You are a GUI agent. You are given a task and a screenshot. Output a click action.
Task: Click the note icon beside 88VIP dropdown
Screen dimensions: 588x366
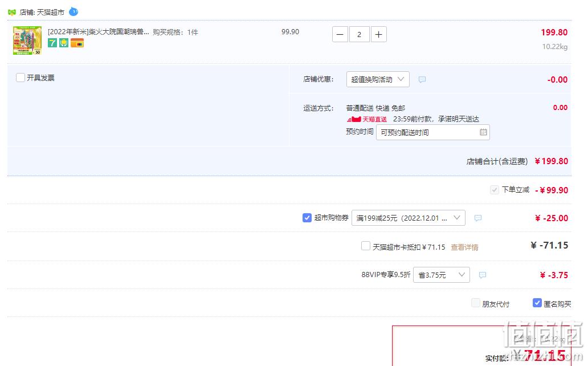[483, 275]
